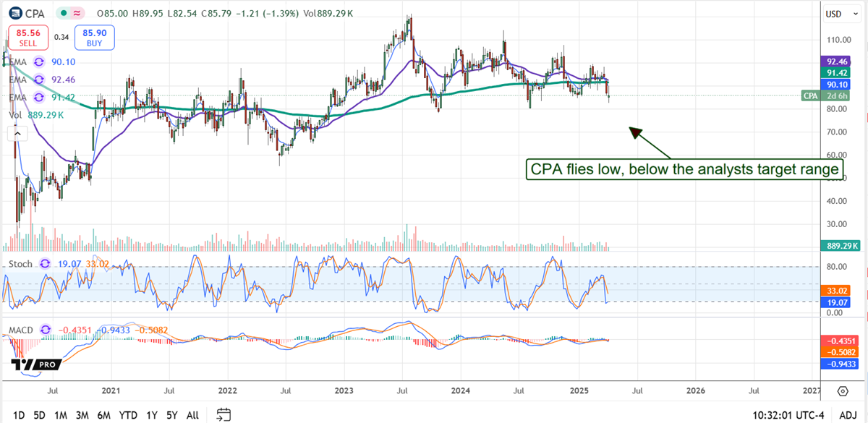868x423 pixels.
Task: Select the CPA flies low annotation text
Action: click(684, 170)
